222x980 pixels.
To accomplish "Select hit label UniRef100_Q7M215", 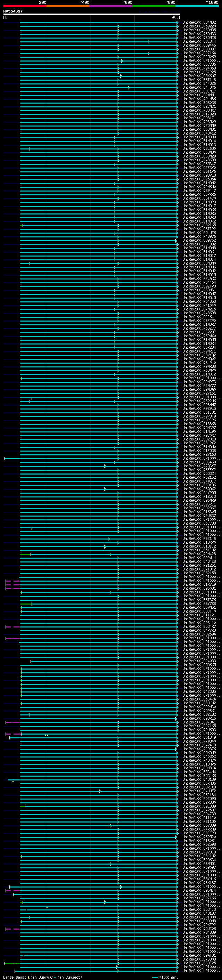I will [199, 309].
